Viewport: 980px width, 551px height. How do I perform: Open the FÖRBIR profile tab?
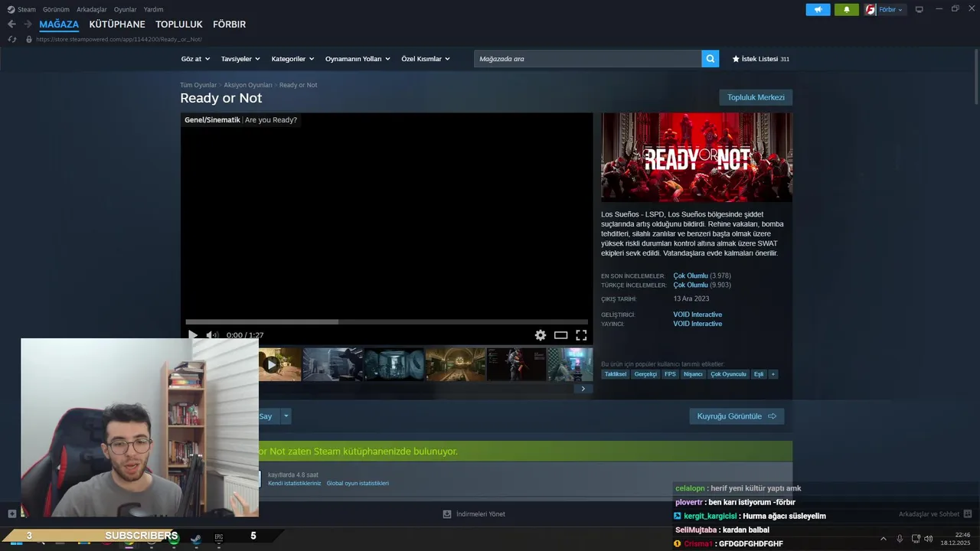click(x=230, y=24)
